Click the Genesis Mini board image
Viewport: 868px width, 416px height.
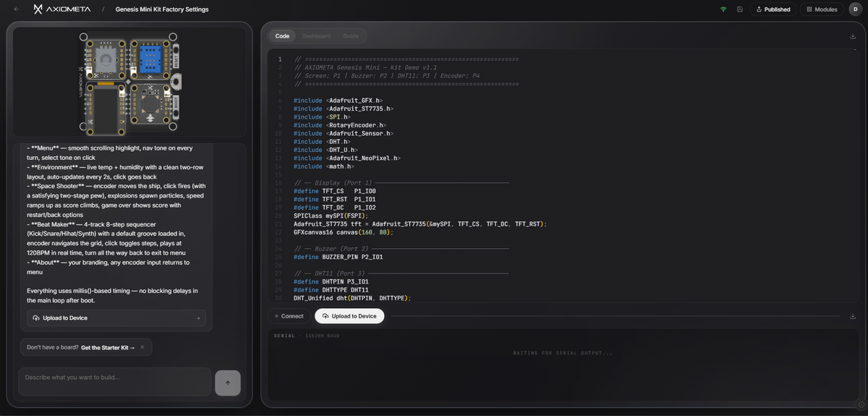(x=130, y=85)
